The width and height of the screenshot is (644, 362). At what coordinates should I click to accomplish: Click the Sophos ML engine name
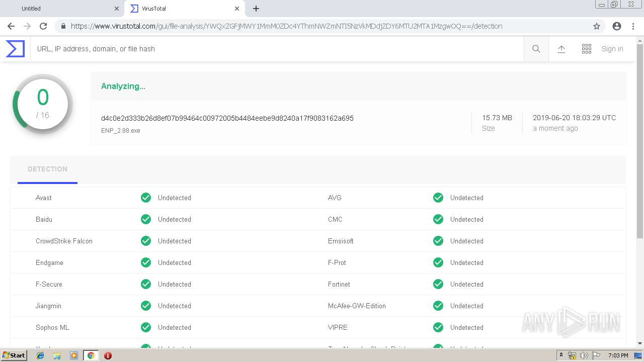coord(52,327)
